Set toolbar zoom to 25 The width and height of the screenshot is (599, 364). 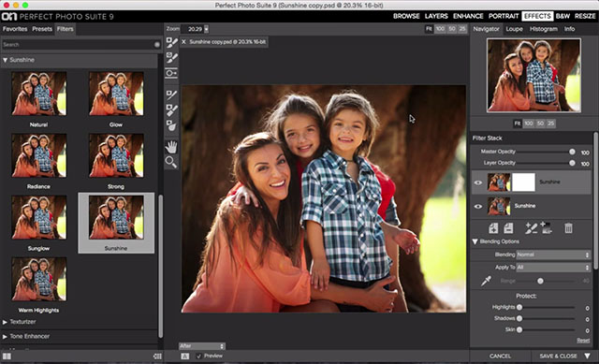[x=462, y=29]
